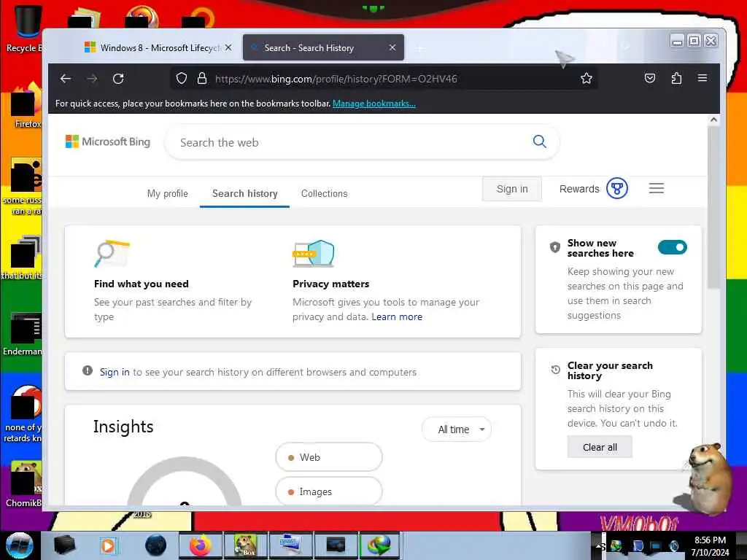Click the Sign in link in notice
Viewport: 747px width, 560px height.
115,372
